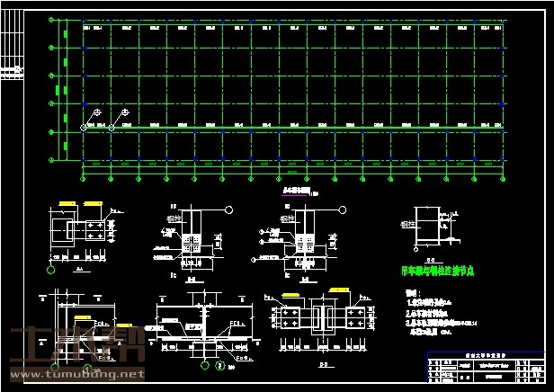Viewport: 554px width, 392px height.
Task: Select the left white circle callout on plan
Action: coord(96,111)
